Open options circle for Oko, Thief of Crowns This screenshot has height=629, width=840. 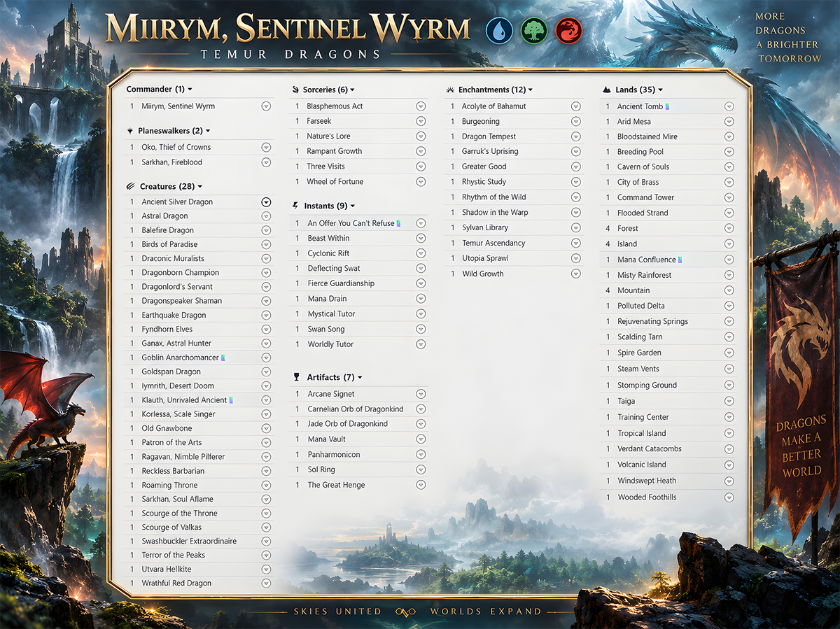coord(266,147)
